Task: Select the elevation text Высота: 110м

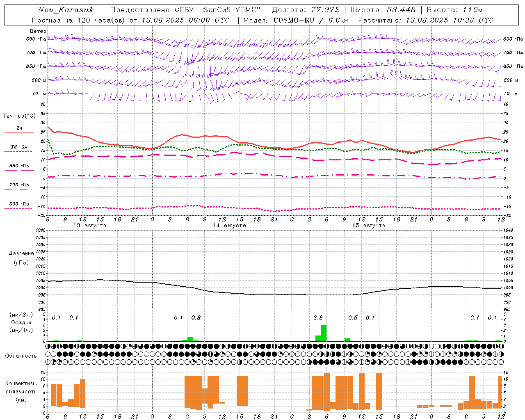Action: [454, 10]
